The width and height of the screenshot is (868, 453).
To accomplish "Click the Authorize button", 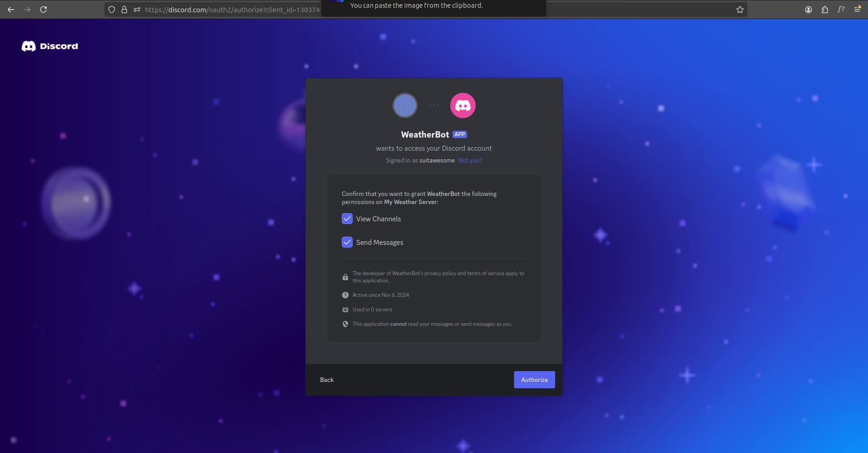I will pyautogui.click(x=534, y=380).
